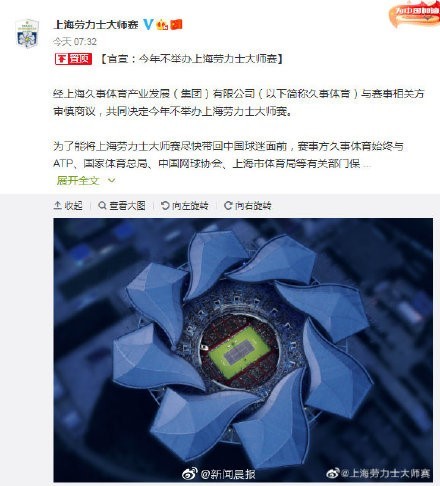Select 向右旋转 in the image toolbar
This screenshot has width=440, height=486.
[x=248, y=205]
